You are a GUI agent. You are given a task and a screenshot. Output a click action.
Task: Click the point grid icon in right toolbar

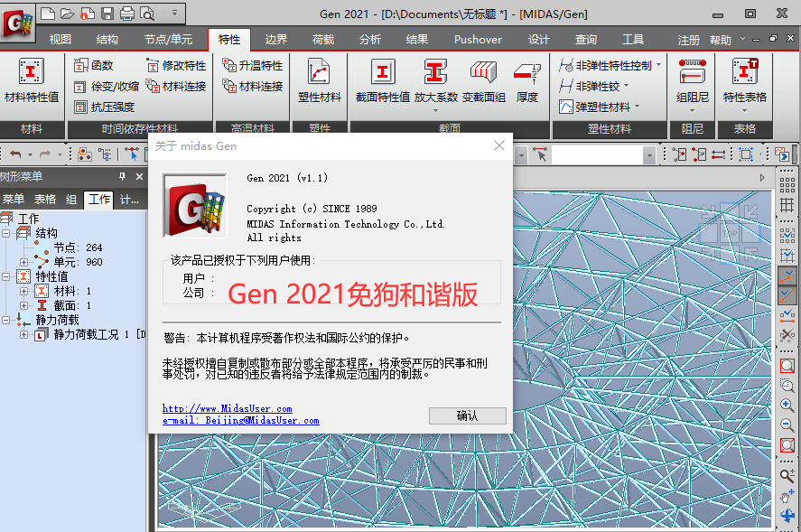click(787, 185)
